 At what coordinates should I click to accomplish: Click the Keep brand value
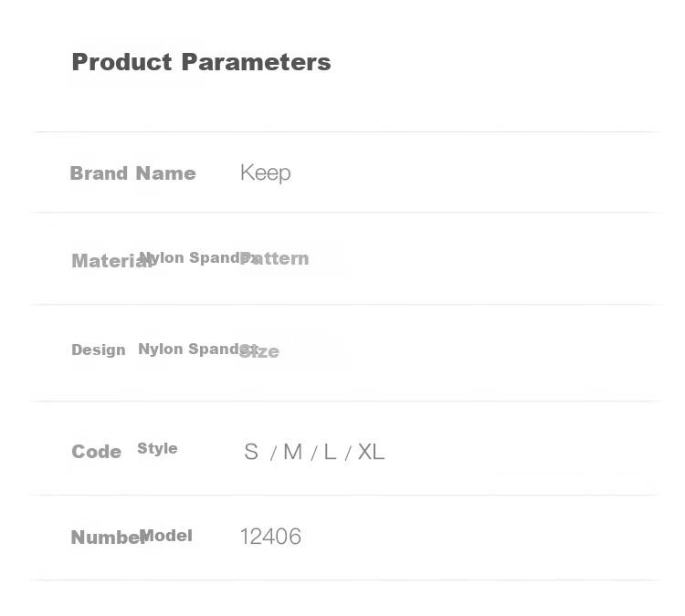(265, 173)
